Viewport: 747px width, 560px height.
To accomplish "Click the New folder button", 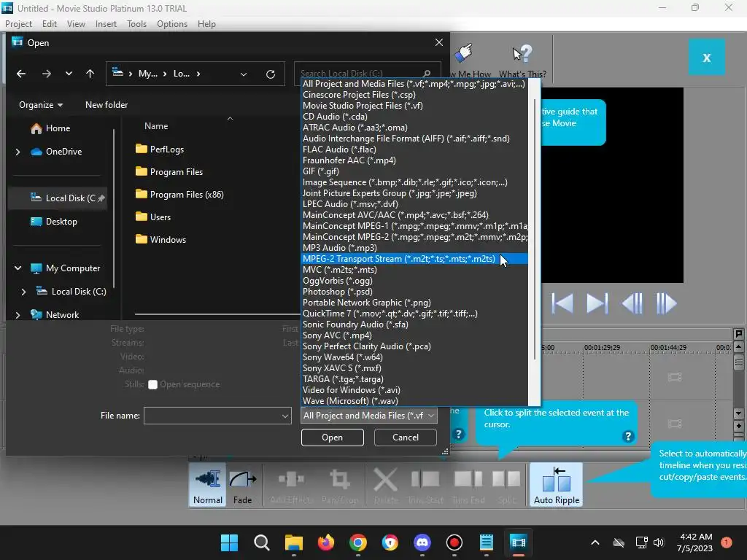I will tap(107, 105).
